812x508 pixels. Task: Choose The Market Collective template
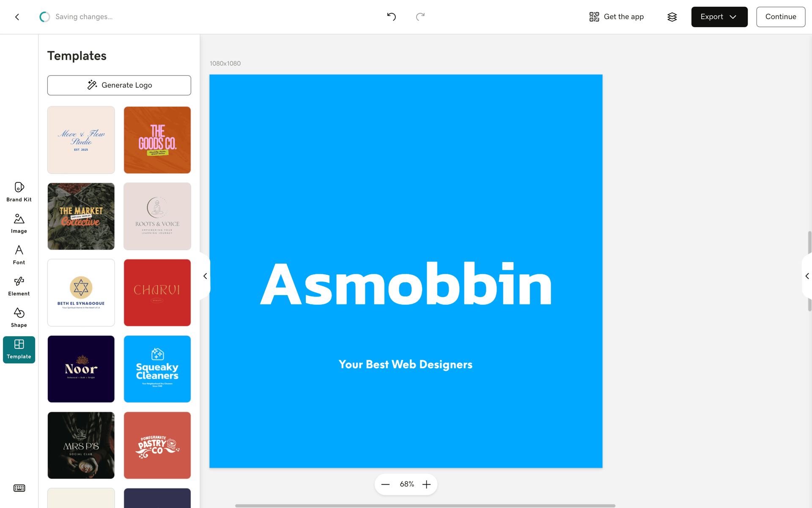pyautogui.click(x=81, y=216)
